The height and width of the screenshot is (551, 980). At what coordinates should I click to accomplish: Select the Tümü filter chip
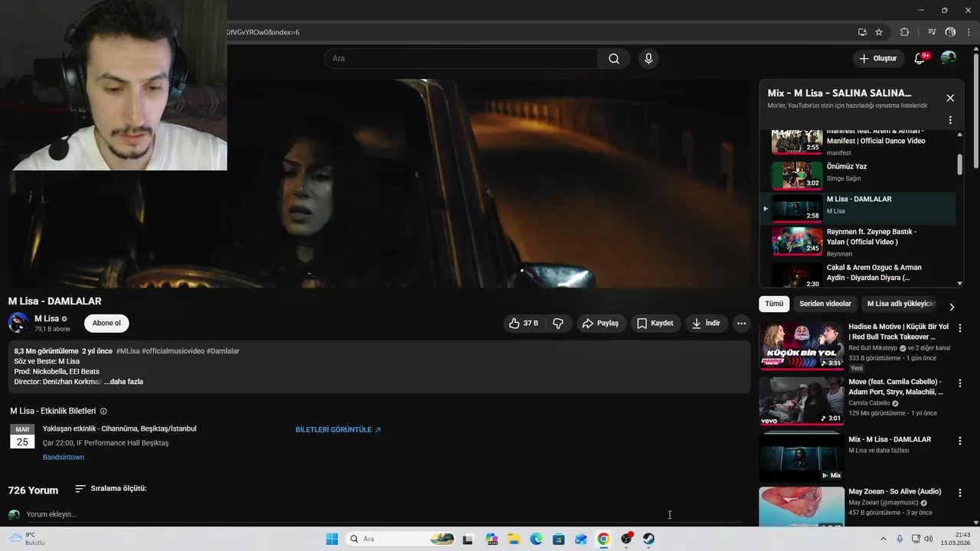tap(774, 304)
